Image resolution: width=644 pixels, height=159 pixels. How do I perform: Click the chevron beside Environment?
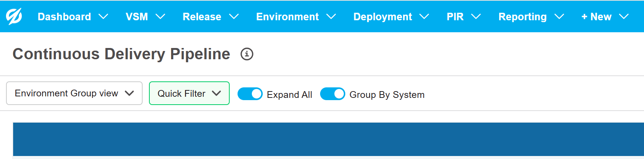click(331, 17)
